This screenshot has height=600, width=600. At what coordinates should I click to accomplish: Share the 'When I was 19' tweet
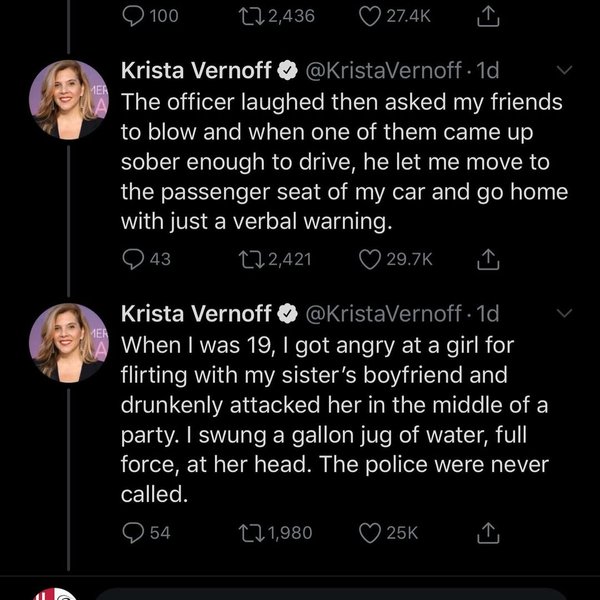[490, 533]
